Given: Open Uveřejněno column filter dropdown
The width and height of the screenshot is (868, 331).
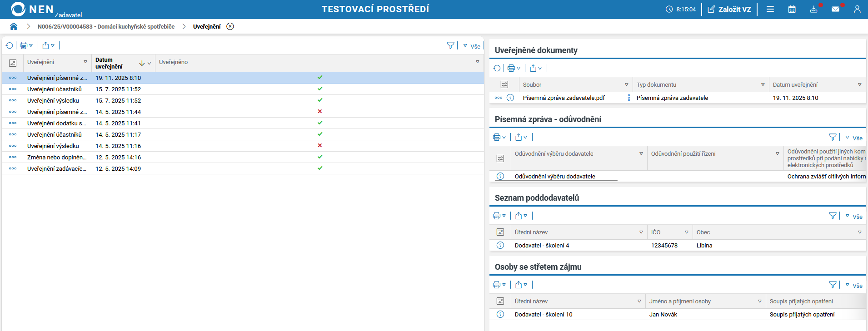Looking at the screenshot, I should pyautogui.click(x=478, y=62).
